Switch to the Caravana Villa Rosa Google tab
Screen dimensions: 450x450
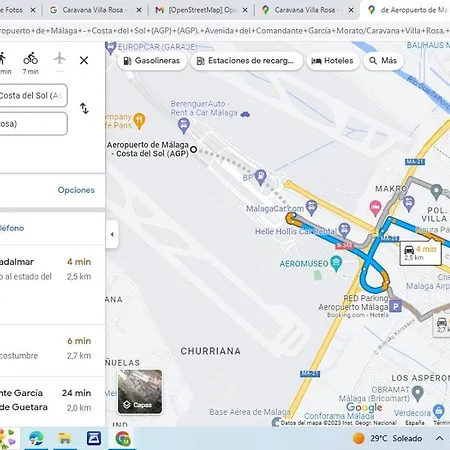click(94, 10)
